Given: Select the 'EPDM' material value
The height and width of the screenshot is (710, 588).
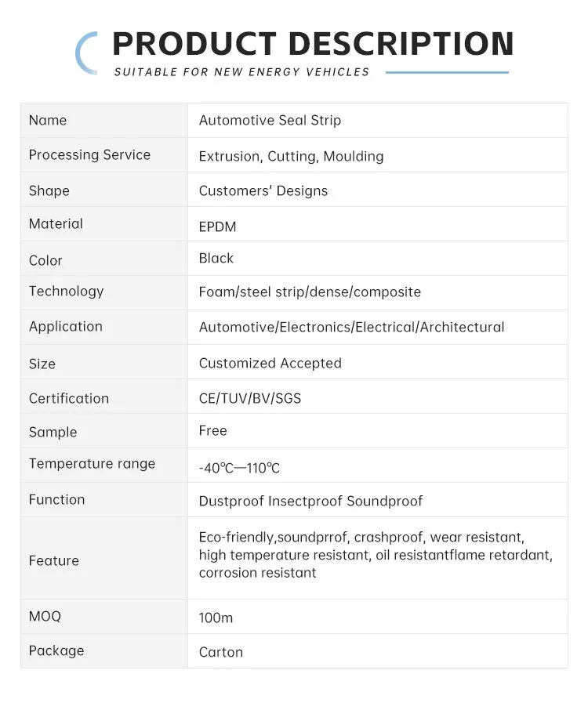Looking at the screenshot, I should point(217,226).
